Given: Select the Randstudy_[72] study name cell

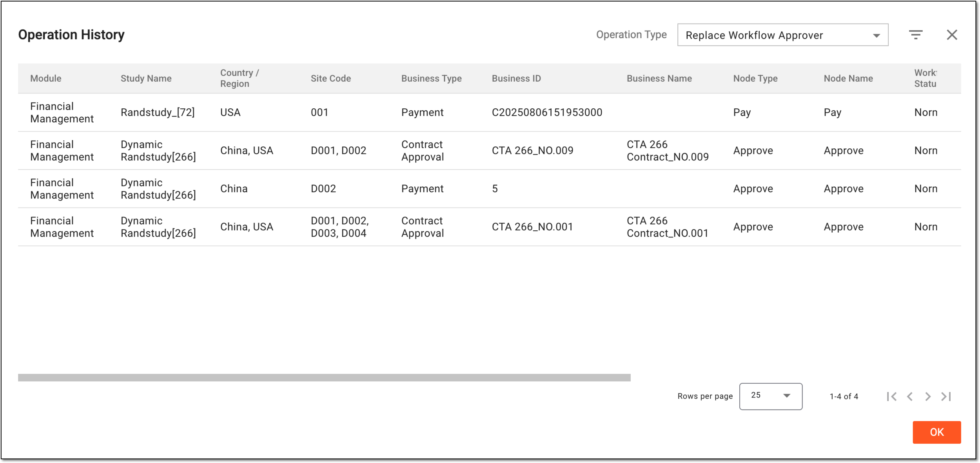Looking at the screenshot, I should [158, 113].
